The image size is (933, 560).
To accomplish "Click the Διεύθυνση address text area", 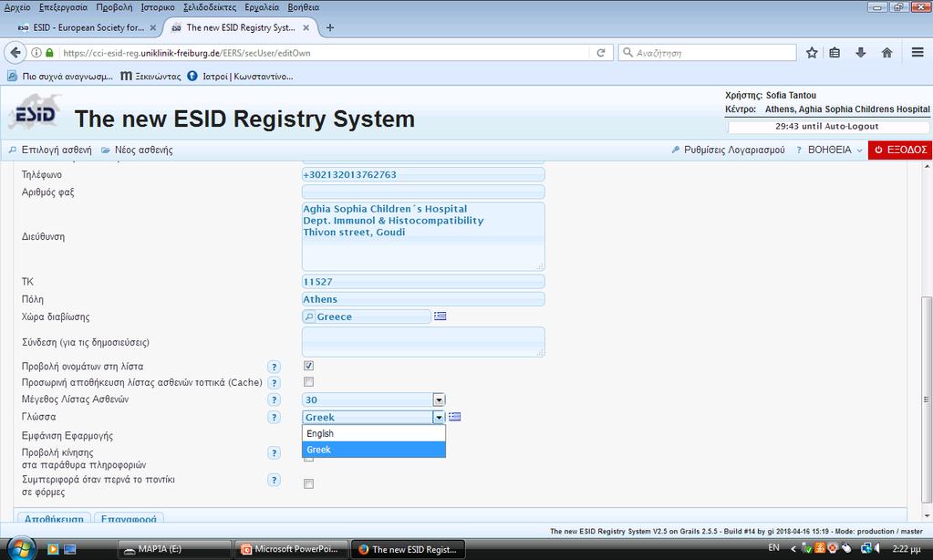I will click(423, 236).
